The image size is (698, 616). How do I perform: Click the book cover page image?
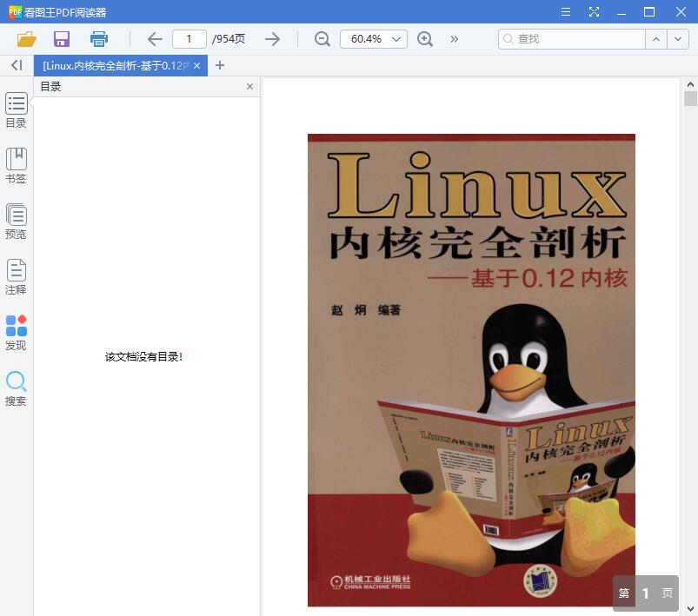point(471,370)
